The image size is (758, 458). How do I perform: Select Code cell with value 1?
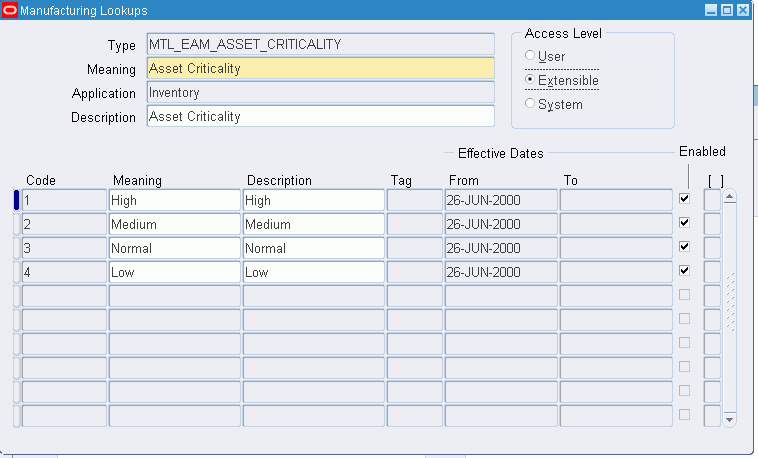pos(64,200)
